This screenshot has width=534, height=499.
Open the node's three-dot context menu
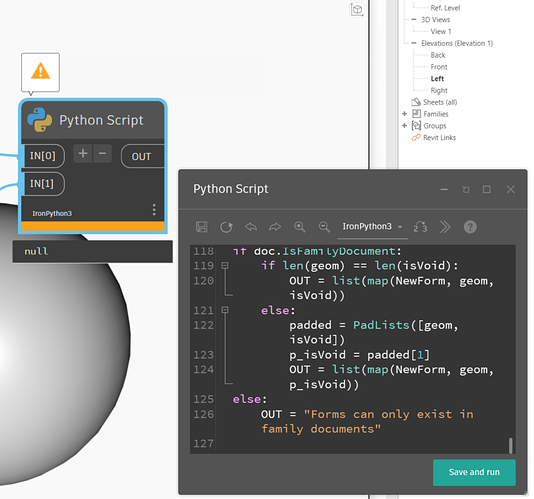[154, 210]
